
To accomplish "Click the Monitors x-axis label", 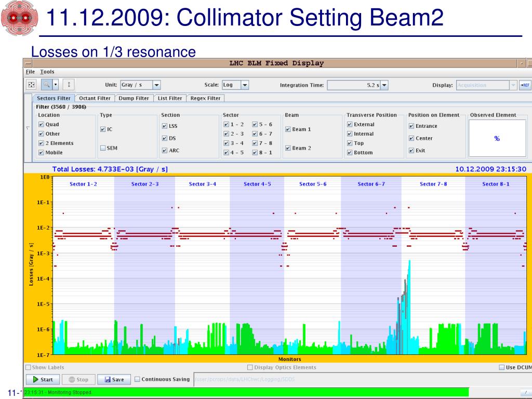I will coord(290,360).
